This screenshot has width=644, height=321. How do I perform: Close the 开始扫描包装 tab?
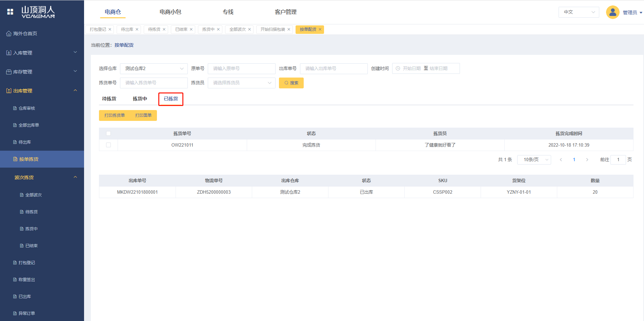(289, 29)
